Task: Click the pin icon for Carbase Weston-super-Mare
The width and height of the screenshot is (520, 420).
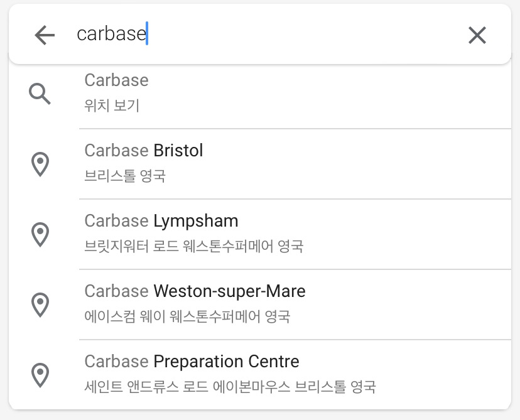Action: tap(40, 305)
